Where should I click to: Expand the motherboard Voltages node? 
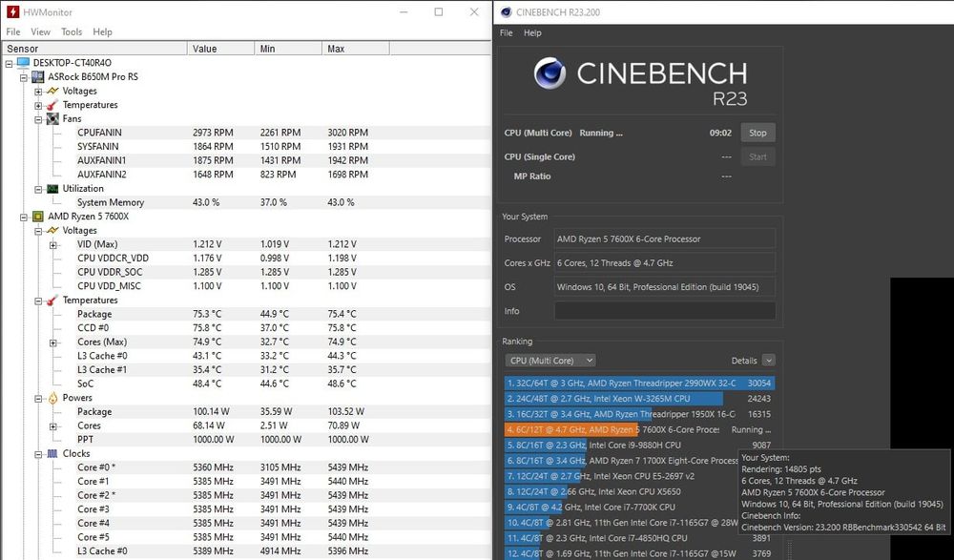38,92
